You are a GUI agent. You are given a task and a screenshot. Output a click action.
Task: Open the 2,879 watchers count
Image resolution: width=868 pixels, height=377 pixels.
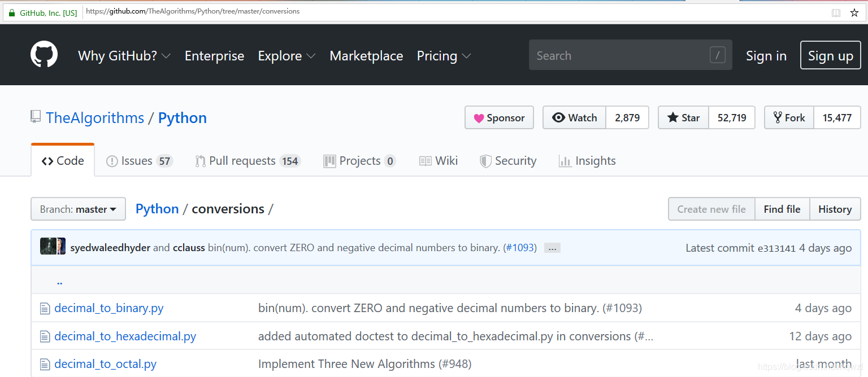pos(627,117)
